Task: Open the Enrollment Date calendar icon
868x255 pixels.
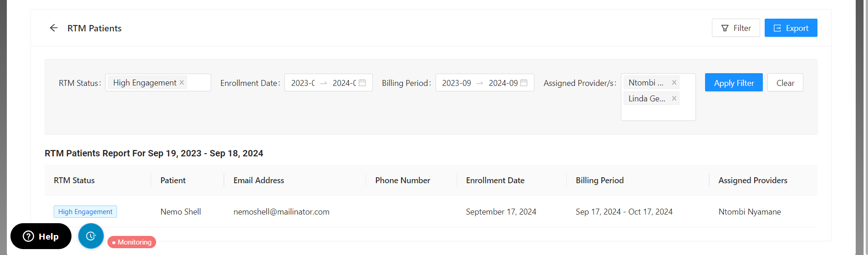Action: pos(362,83)
